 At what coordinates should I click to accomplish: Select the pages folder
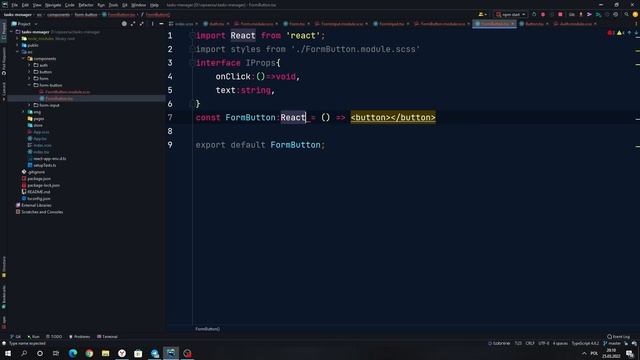[38, 119]
